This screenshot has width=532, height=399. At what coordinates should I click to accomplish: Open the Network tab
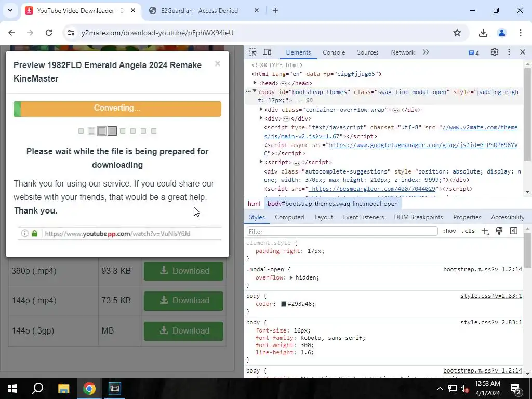pos(403,52)
